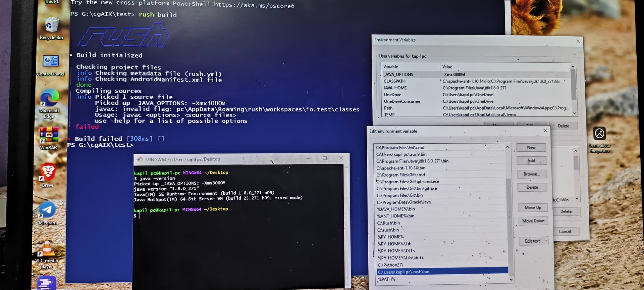The height and width of the screenshot is (290, 644).
Task: Select the jdk1.8.0_271\bin path entry
Action: point(440,161)
